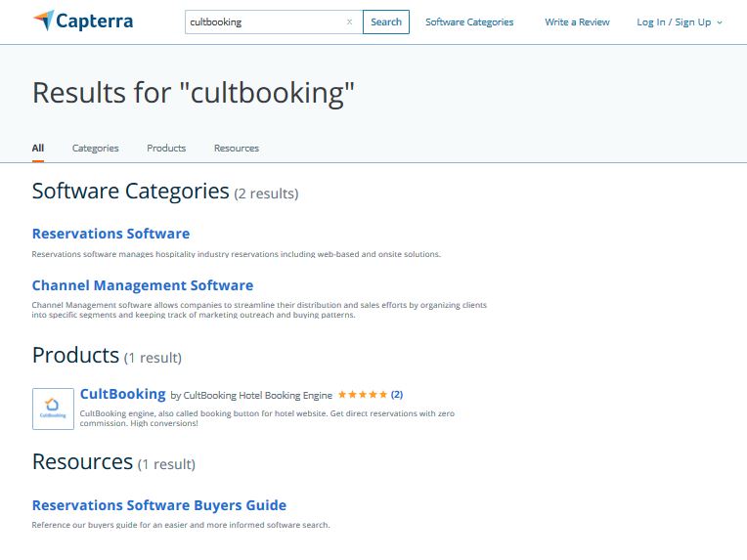Screen dimensions: 747x560
Task: Open the Reservations Software category
Action: point(111,234)
